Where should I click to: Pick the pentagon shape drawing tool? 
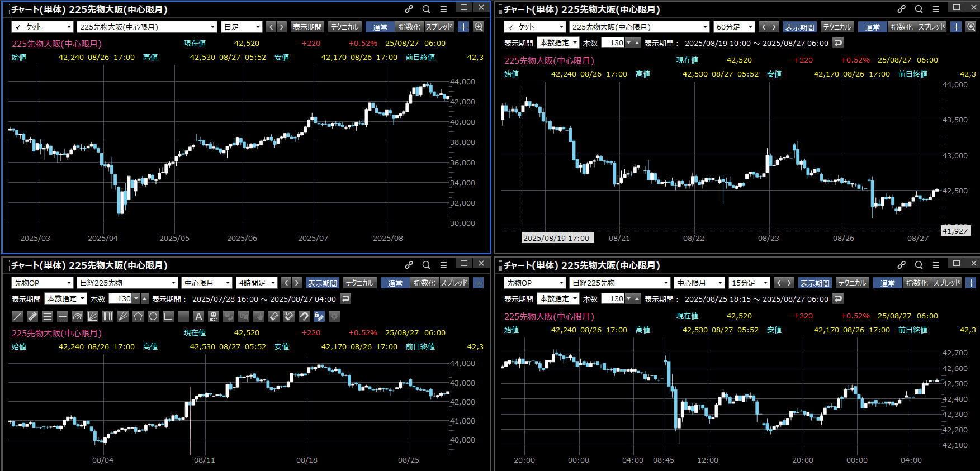point(138,316)
